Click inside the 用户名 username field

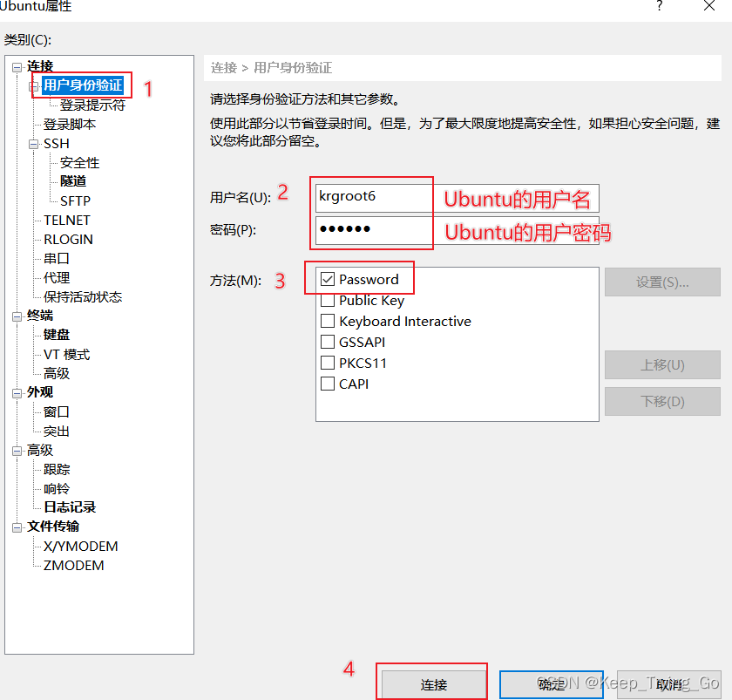pyautogui.click(x=372, y=196)
